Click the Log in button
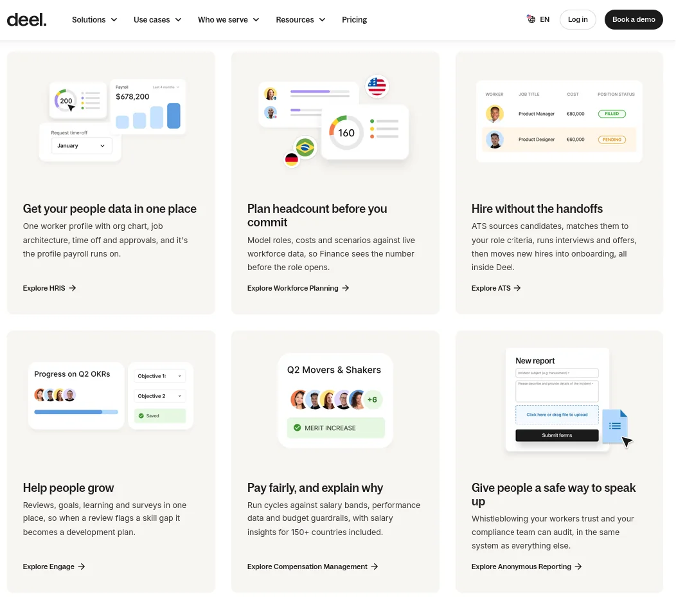The height and width of the screenshot is (616, 676). coord(578,19)
